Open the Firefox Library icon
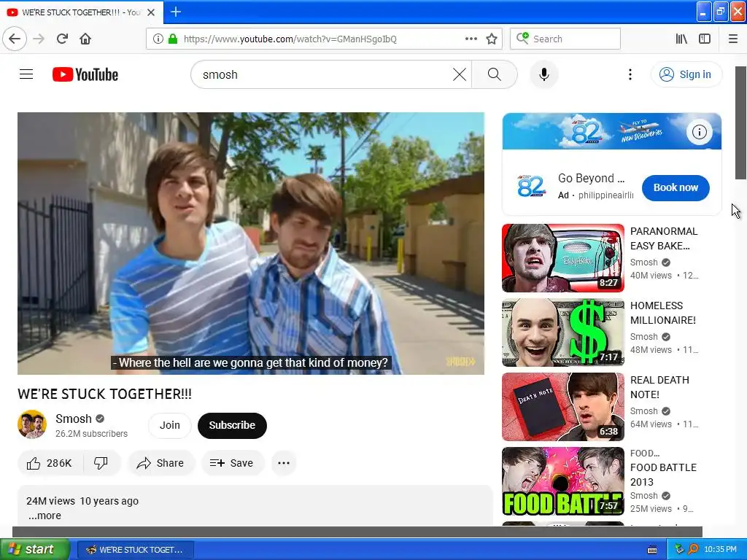 681,39
